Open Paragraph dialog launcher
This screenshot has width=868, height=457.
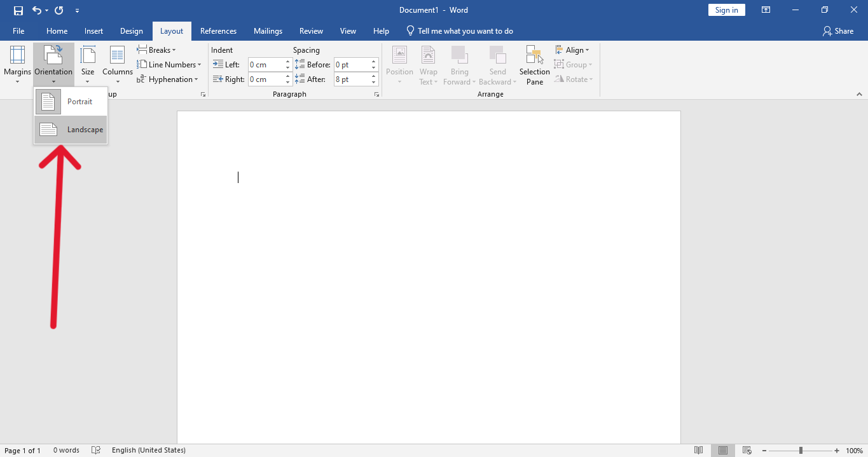pos(376,94)
